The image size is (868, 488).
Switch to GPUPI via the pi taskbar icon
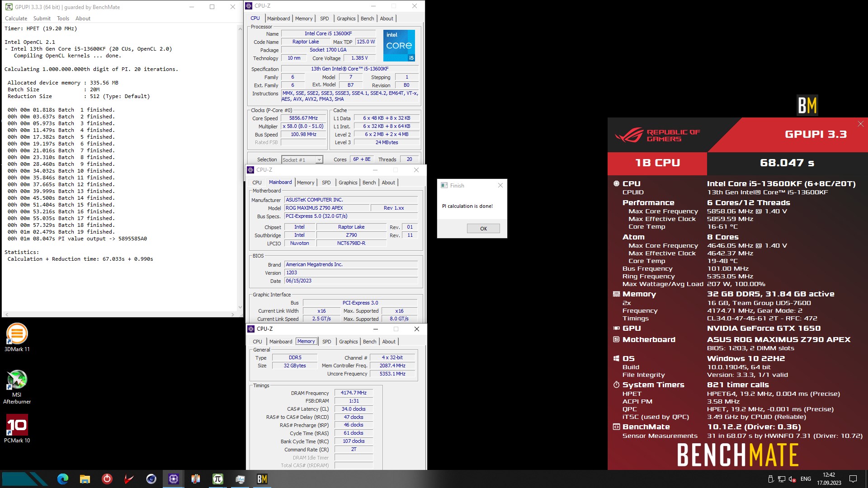[218, 479]
